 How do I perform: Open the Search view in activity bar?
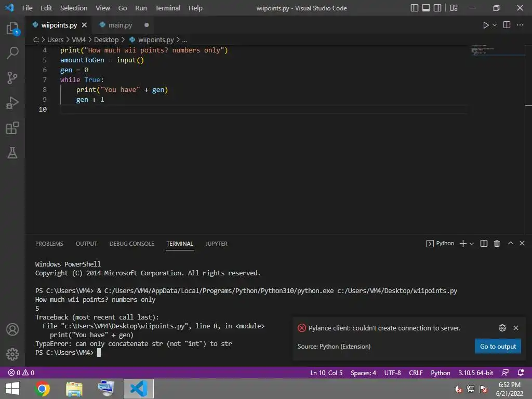(12, 53)
